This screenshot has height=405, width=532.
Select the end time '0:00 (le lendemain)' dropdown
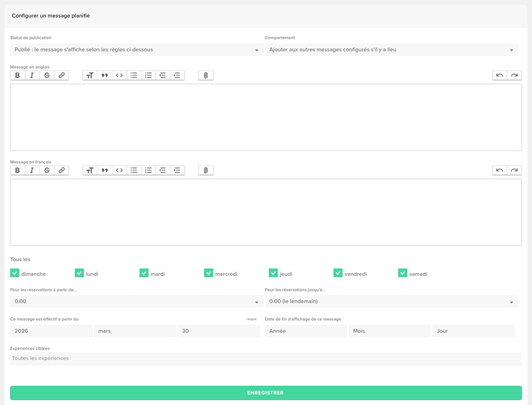tap(391, 301)
